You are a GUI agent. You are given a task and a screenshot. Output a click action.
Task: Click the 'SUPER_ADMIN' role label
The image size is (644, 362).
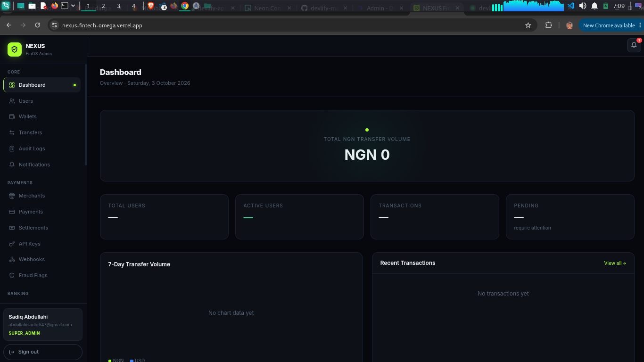click(x=24, y=333)
